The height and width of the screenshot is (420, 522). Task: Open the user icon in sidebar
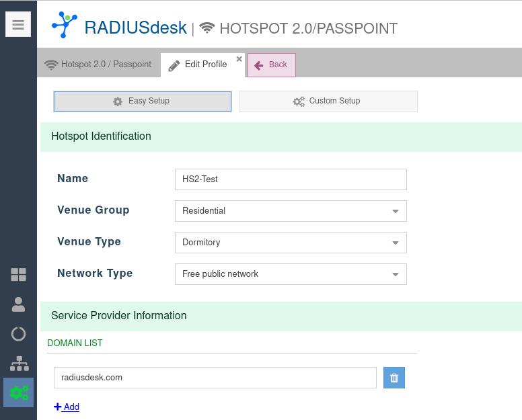coord(18,304)
